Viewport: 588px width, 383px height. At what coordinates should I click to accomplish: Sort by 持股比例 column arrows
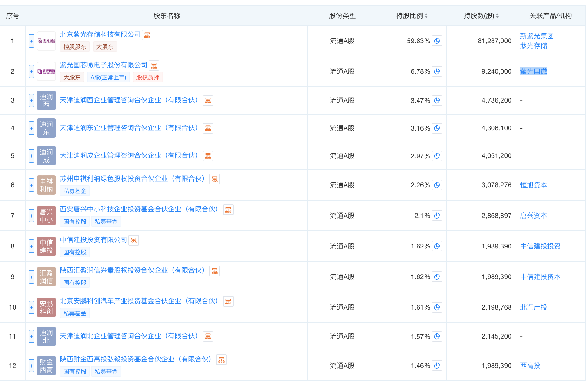click(x=426, y=16)
